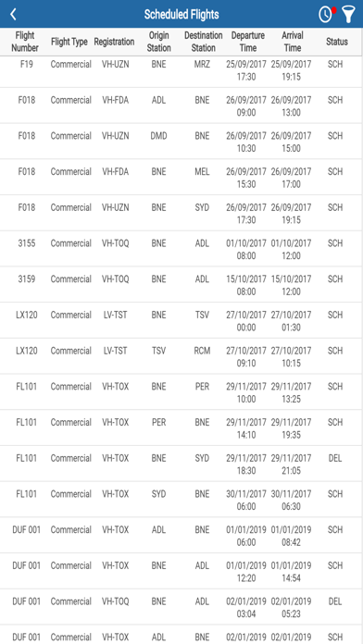This screenshot has width=363, height=644.
Task: Select flight F19 to MRZ row
Action: 181,70
